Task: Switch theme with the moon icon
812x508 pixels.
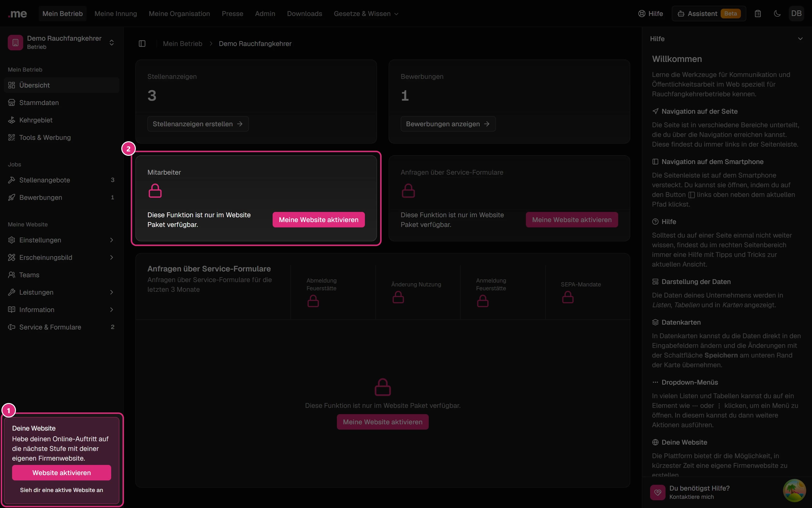Action: [777, 14]
